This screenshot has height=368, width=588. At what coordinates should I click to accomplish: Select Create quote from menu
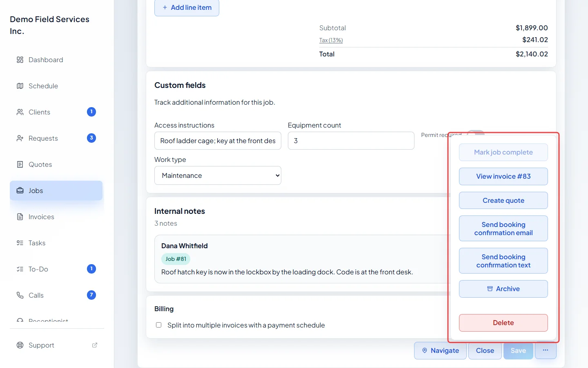503,200
